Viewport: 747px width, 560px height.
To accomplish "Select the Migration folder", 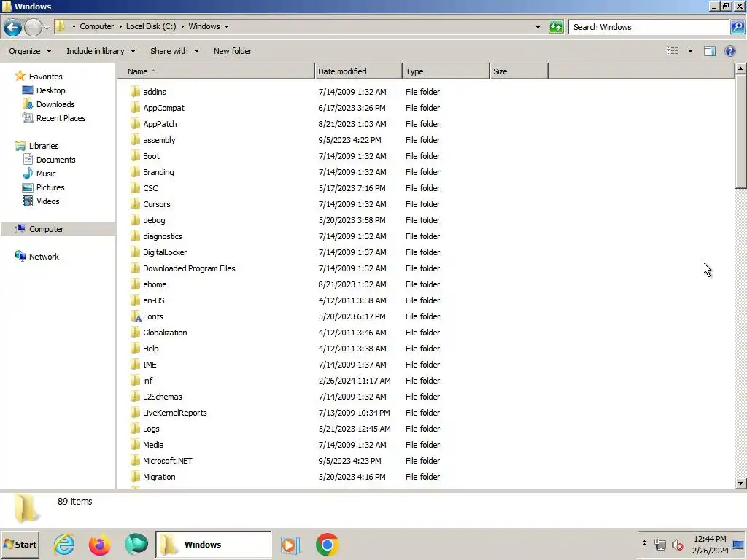I will [159, 477].
